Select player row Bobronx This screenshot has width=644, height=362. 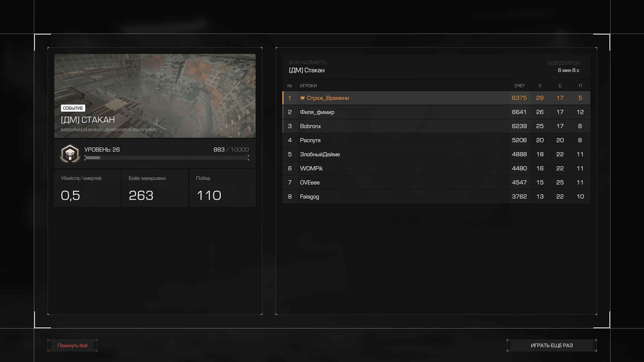pos(436,126)
